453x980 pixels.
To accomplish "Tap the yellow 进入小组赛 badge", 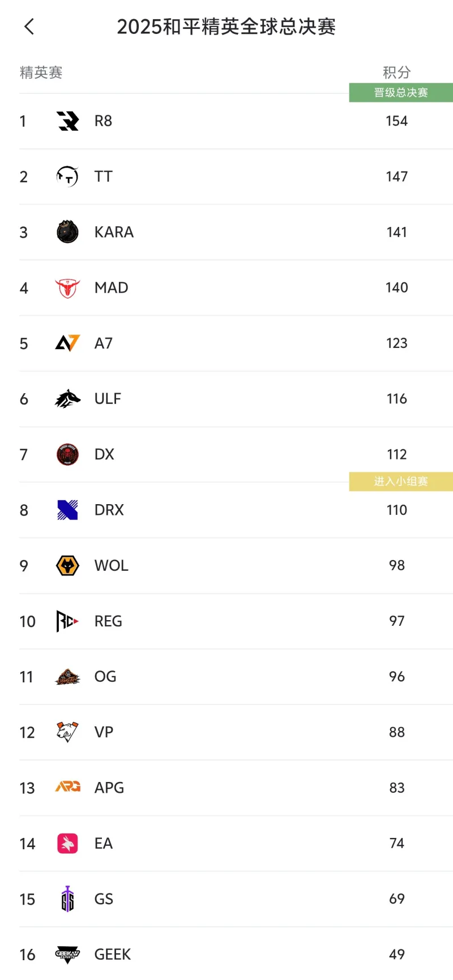I will (x=401, y=482).
